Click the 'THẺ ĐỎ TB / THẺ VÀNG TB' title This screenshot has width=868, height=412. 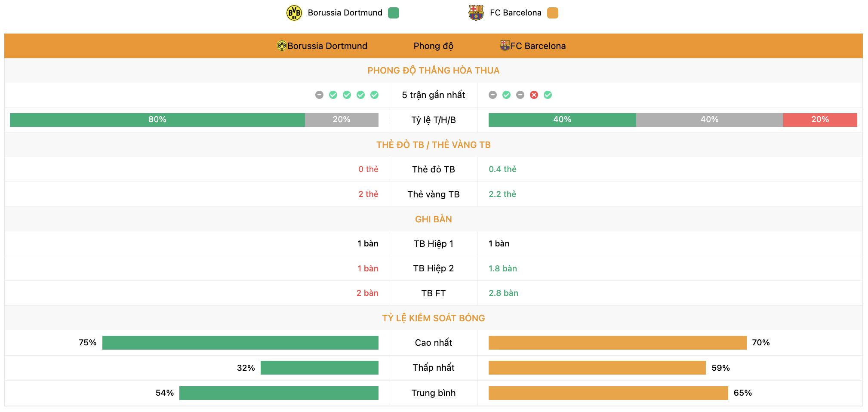(434, 145)
